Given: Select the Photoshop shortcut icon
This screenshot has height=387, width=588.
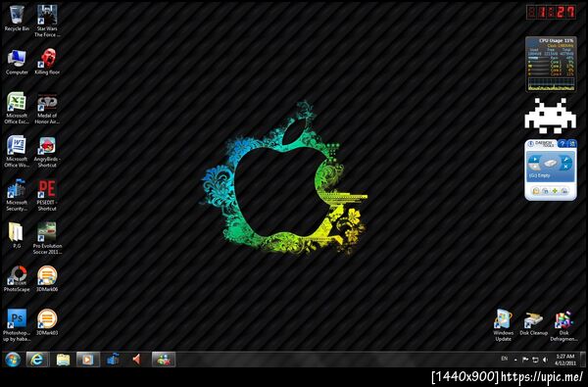Looking at the screenshot, I should [x=17, y=324].
